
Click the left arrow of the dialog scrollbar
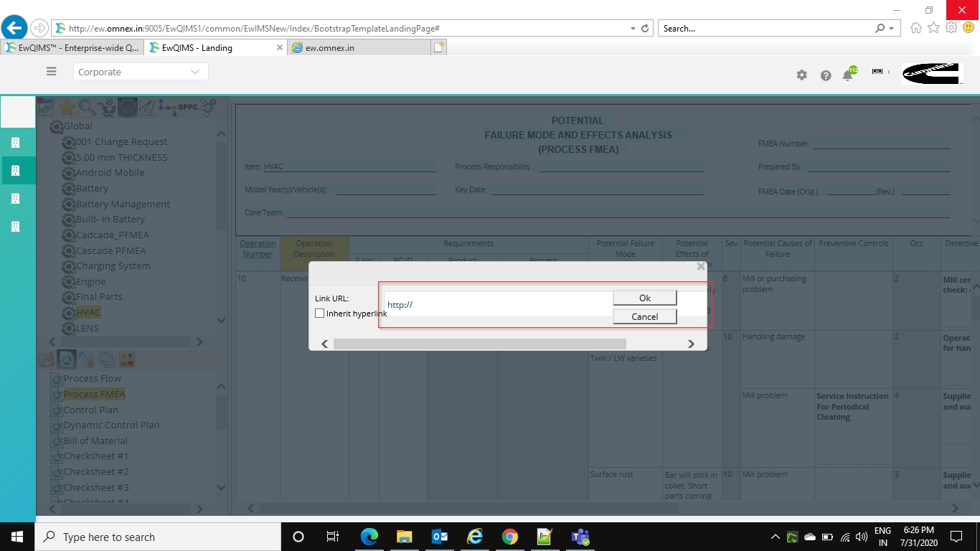point(325,344)
